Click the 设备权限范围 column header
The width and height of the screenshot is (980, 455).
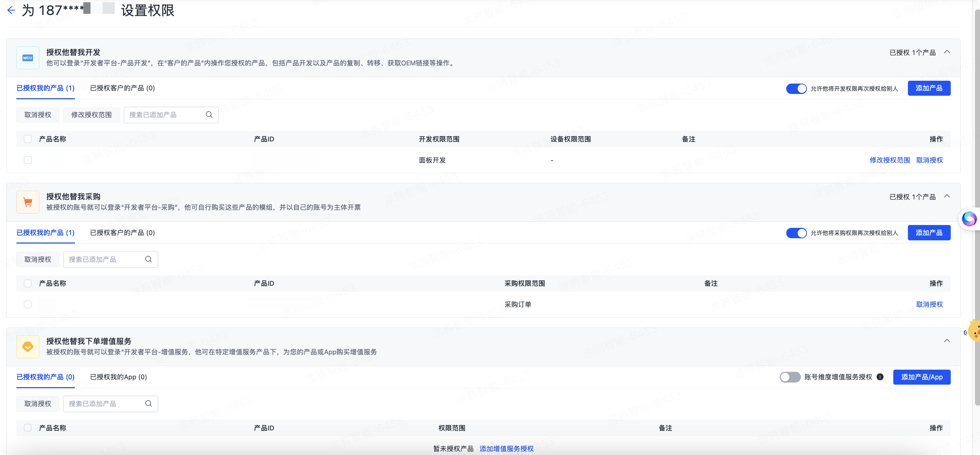570,139
